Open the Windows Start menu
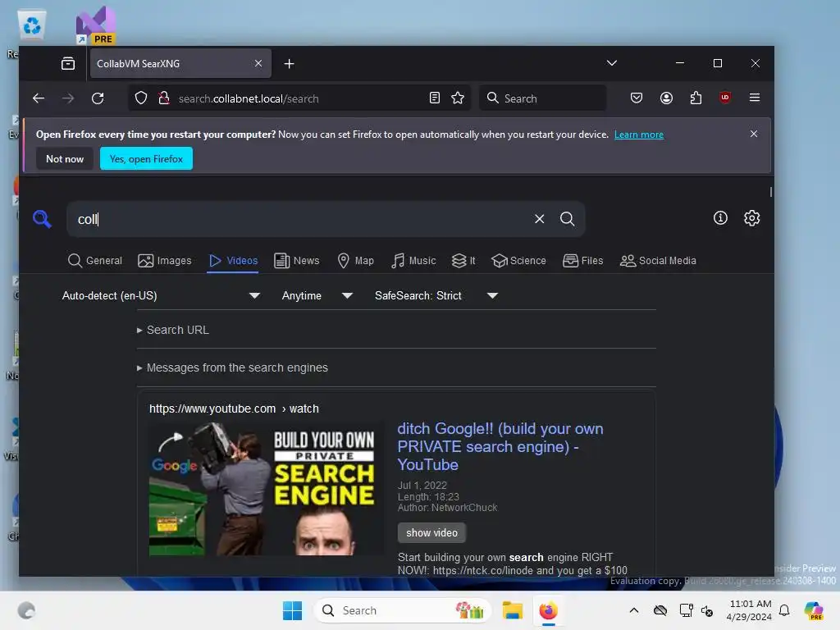This screenshot has width=840, height=630. (293, 610)
